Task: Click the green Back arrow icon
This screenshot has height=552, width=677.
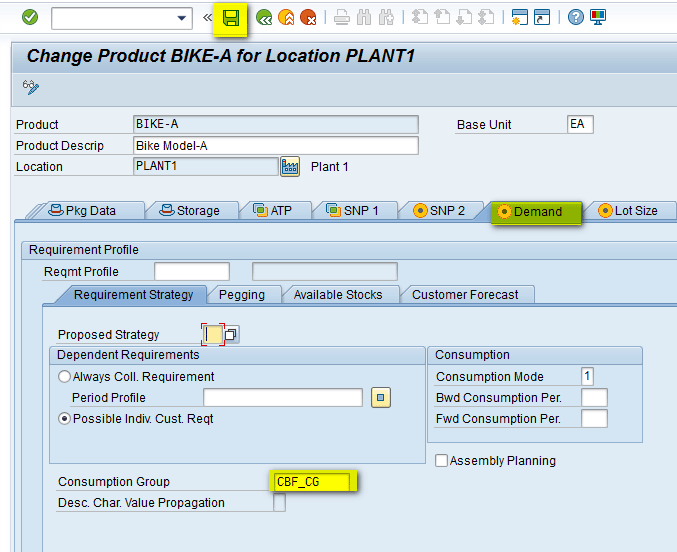Action: 264,17
